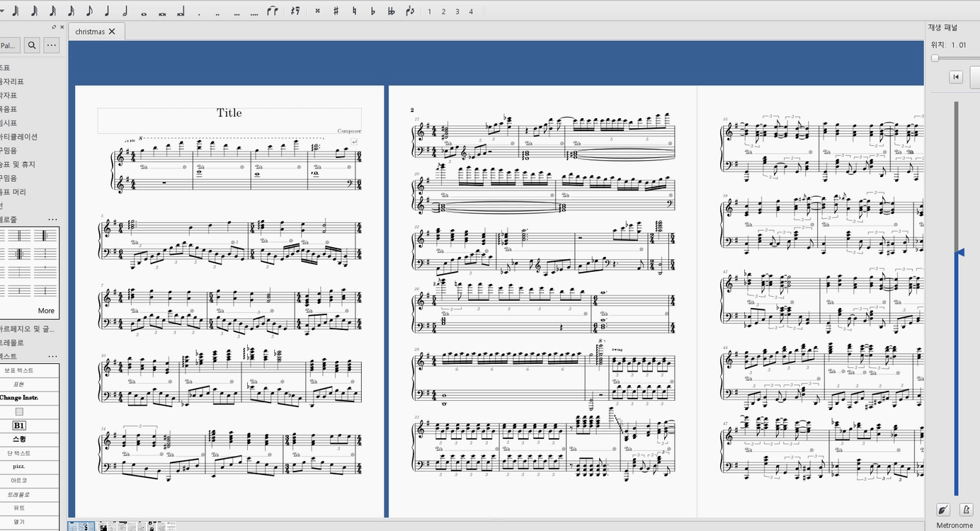Select the 16th note duration
Image resolution: width=980 pixels, height=531 pixels.
tap(71, 11)
